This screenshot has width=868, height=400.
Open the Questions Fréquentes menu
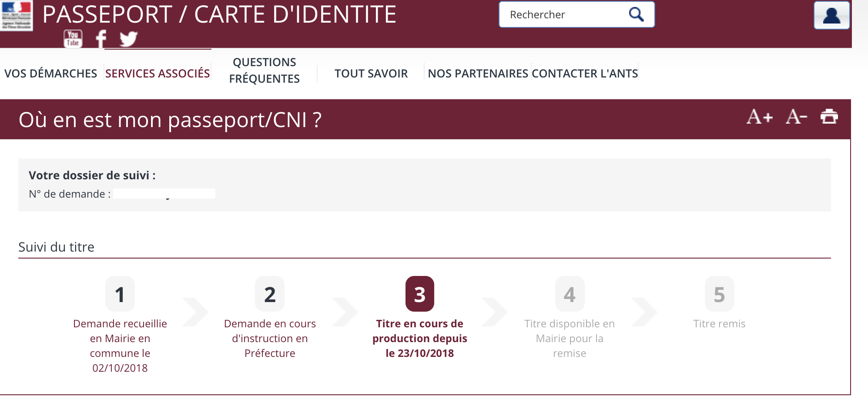pyautogui.click(x=264, y=70)
